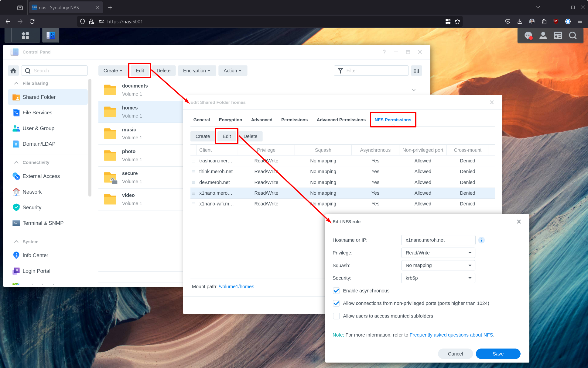Open the global search magnifier icon
Screen dimensions: 588x368
coord(573,36)
